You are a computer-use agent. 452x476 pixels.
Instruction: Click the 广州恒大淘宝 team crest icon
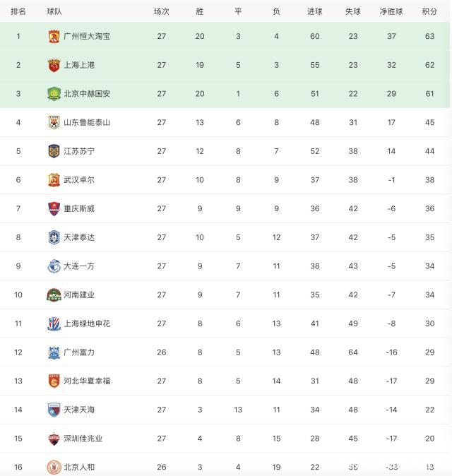pyautogui.click(x=54, y=36)
